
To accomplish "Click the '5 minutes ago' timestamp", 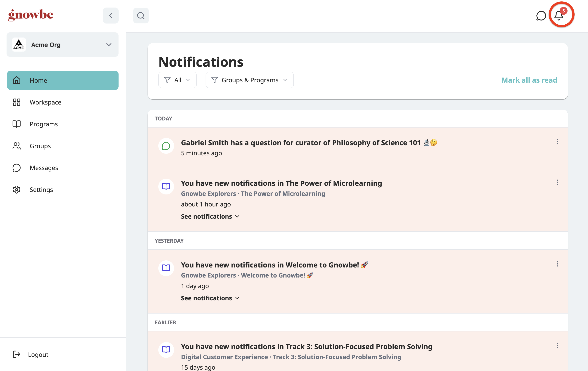I will [x=201, y=153].
